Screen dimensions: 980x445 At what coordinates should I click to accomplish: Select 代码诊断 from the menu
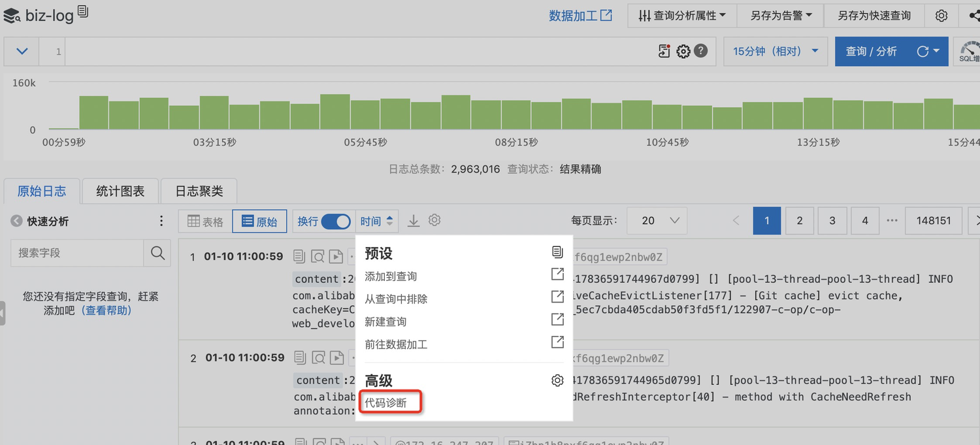(386, 403)
